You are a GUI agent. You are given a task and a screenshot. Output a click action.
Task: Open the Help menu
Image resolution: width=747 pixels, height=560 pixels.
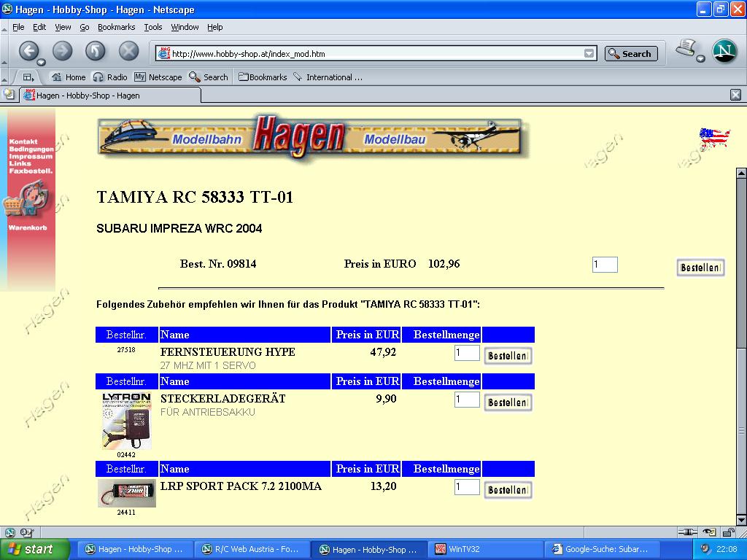pos(215,27)
